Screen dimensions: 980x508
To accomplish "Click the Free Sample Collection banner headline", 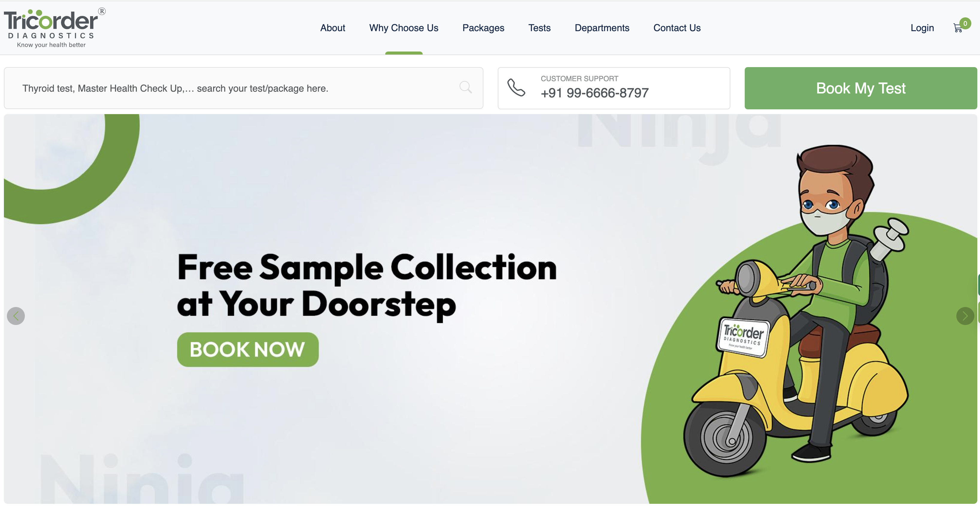I will [x=367, y=286].
